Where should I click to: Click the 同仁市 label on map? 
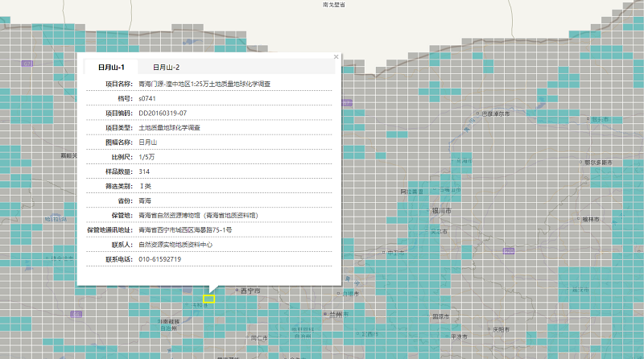pyautogui.click(x=259, y=338)
